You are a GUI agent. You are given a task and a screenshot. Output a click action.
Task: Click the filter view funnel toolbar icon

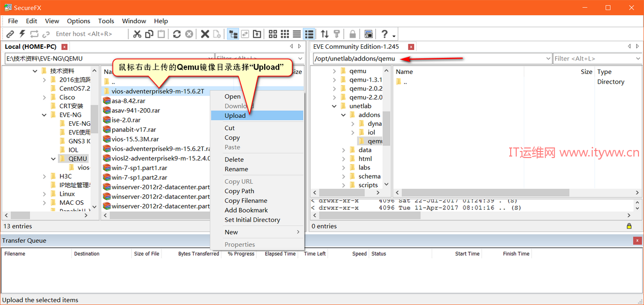pyautogui.click(x=337, y=34)
